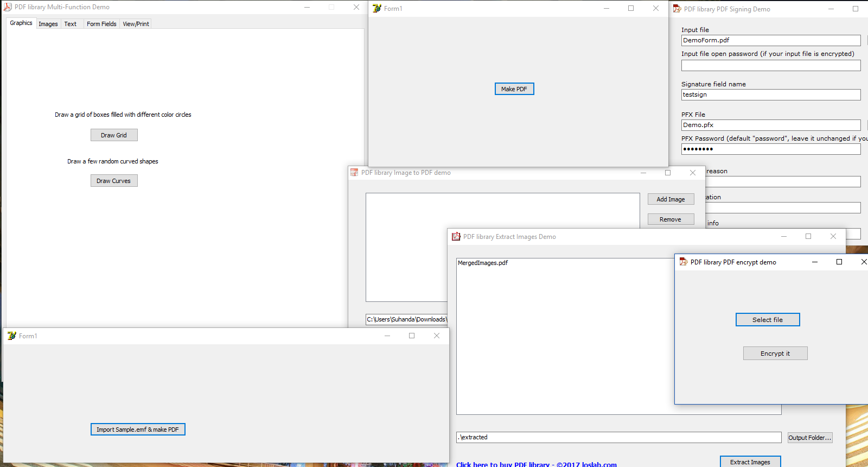Open the buy PDF library link
868x467 pixels.
click(x=536, y=464)
